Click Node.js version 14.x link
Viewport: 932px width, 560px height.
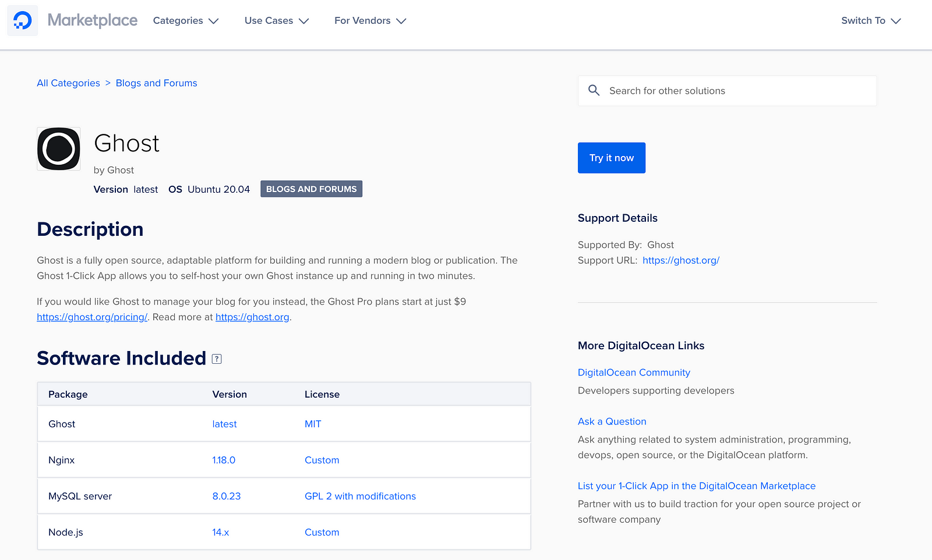click(220, 533)
